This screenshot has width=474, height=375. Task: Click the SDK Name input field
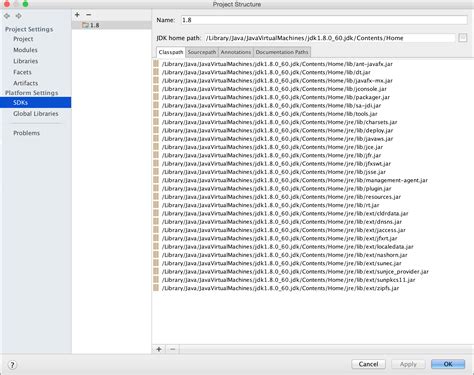click(x=324, y=20)
